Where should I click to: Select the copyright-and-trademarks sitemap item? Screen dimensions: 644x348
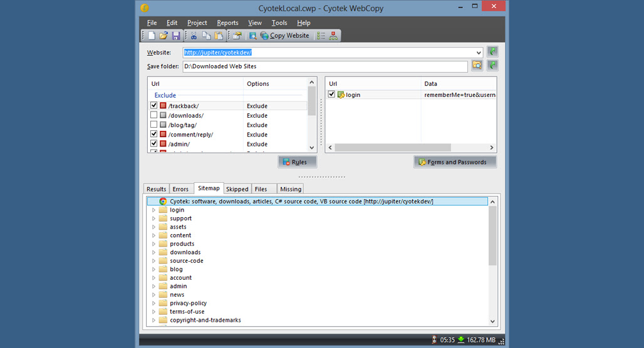point(205,320)
